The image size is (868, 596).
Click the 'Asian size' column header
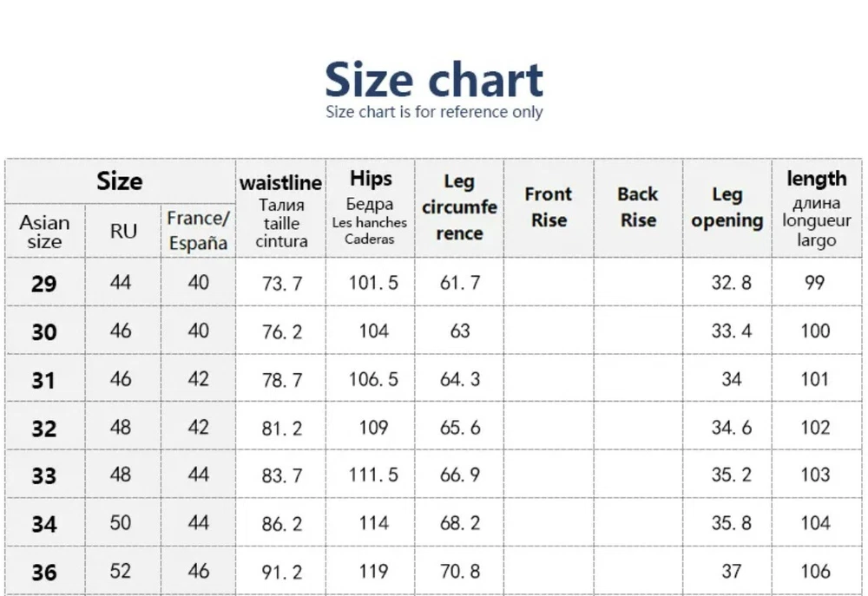pyautogui.click(x=44, y=232)
